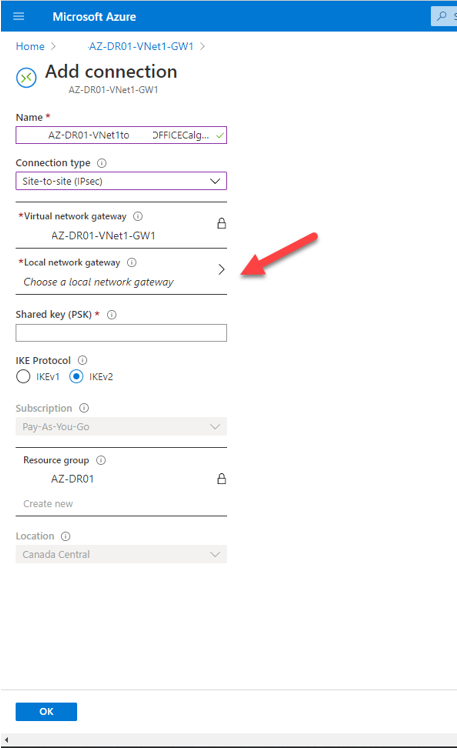Image resolution: width=457 pixels, height=748 pixels.
Task: Click the search magnifier icon in header
Action: pos(442,16)
